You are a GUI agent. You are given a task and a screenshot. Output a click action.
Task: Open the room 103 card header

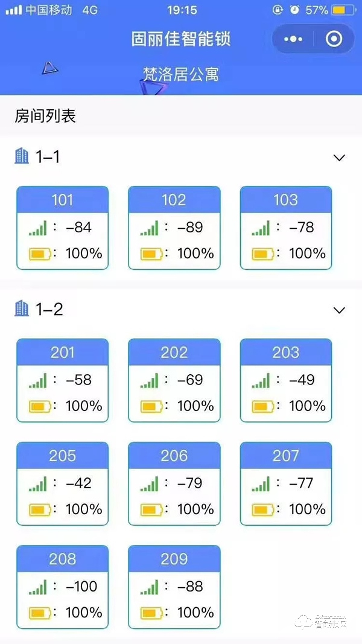click(285, 200)
